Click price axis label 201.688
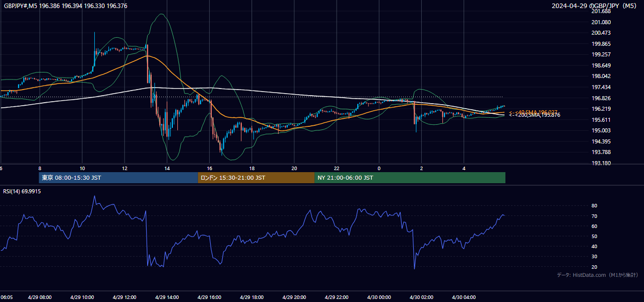The height and width of the screenshot is (302, 644). [x=601, y=11]
